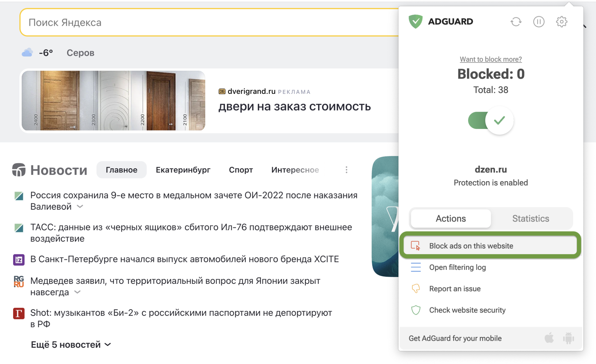The height and width of the screenshot is (364, 596).
Task: Open the three-dot menu next to news tabs
Action: tap(346, 169)
